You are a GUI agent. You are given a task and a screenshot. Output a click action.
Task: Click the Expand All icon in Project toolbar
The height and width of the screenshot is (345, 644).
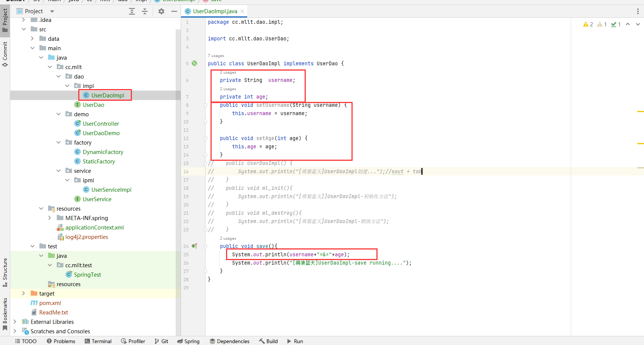(132, 11)
